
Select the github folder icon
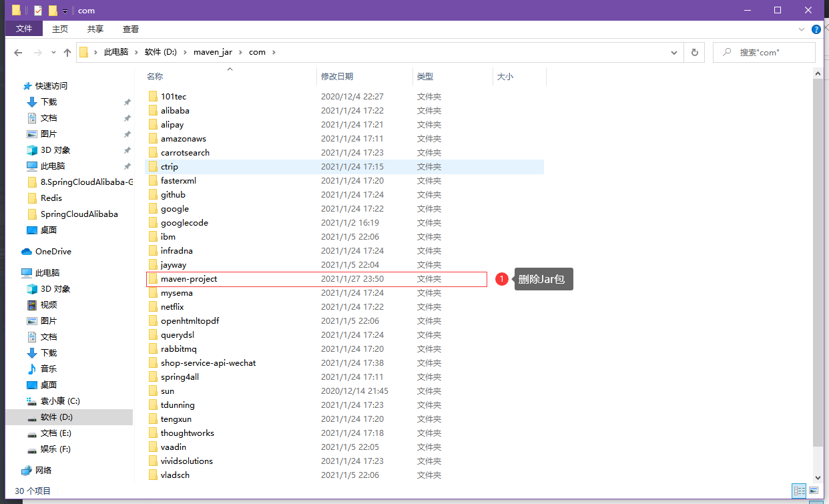152,194
